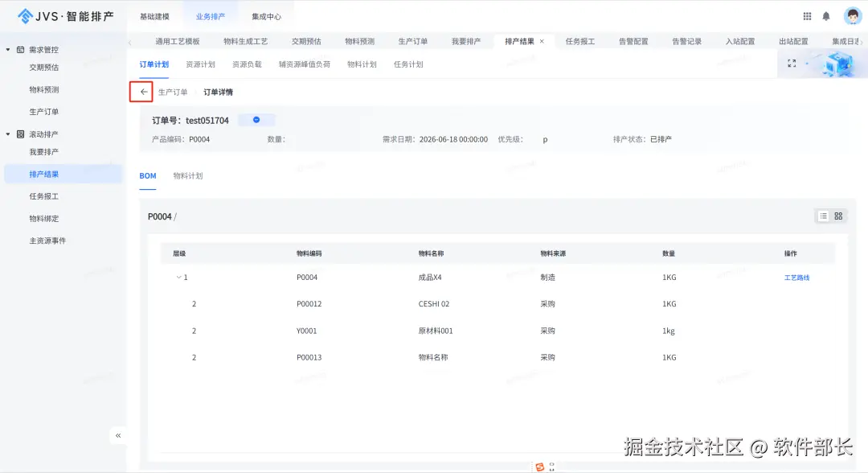
Task: Open 交期预估 in the sidebar
Action: click(x=43, y=67)
